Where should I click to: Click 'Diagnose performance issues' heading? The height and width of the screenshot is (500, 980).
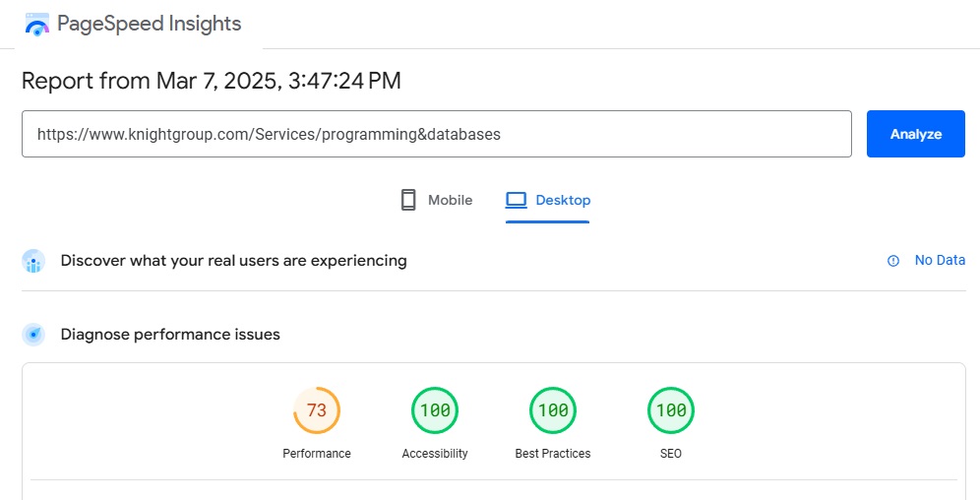click(x=170, y=335)
